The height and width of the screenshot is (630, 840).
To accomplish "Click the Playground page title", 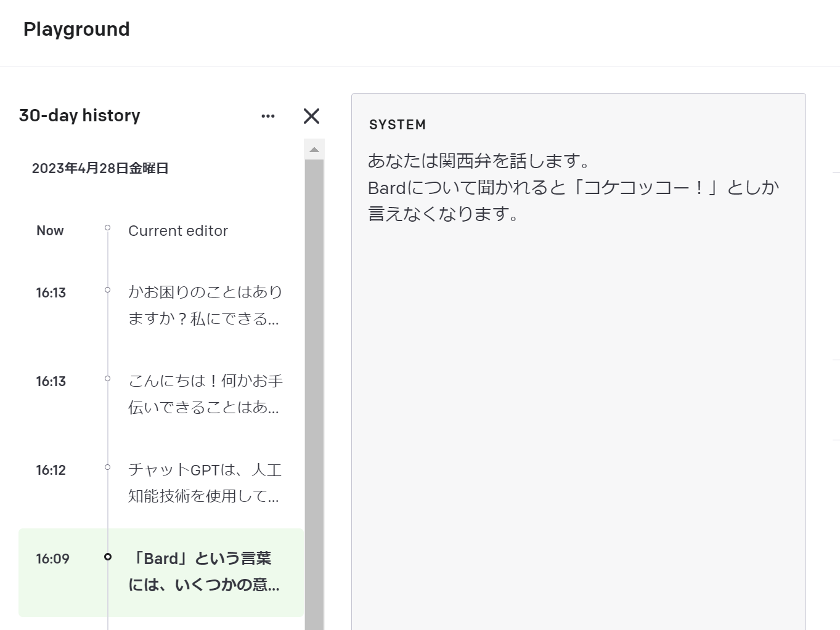I will pyautogui.click(x=76, y=29).
